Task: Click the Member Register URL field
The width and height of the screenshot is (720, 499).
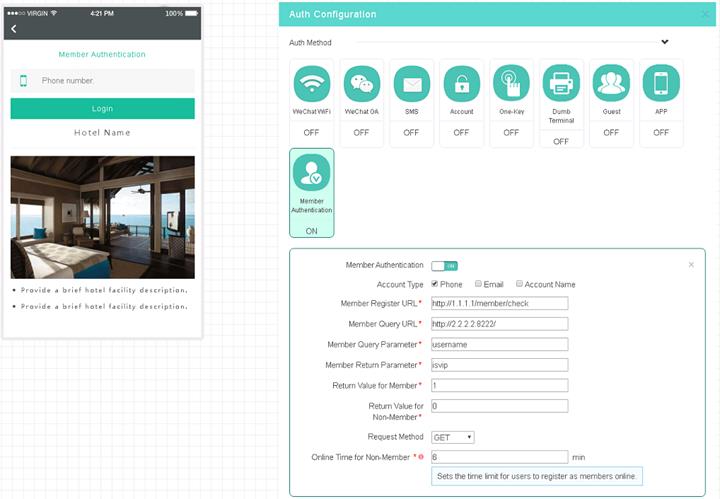Action: tap(500, 303)
